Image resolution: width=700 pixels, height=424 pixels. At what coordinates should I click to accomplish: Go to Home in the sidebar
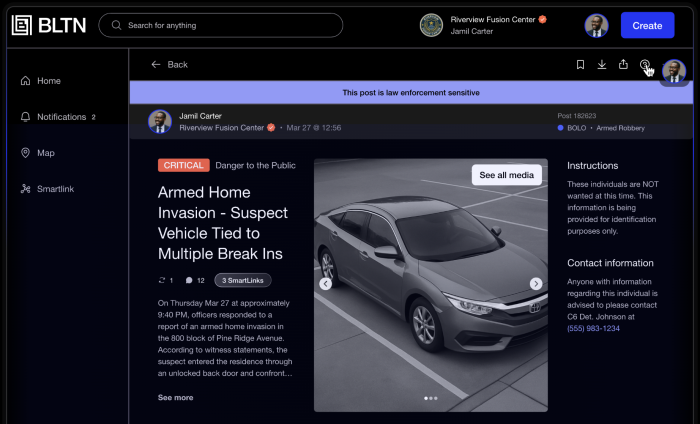pos(48,81)
